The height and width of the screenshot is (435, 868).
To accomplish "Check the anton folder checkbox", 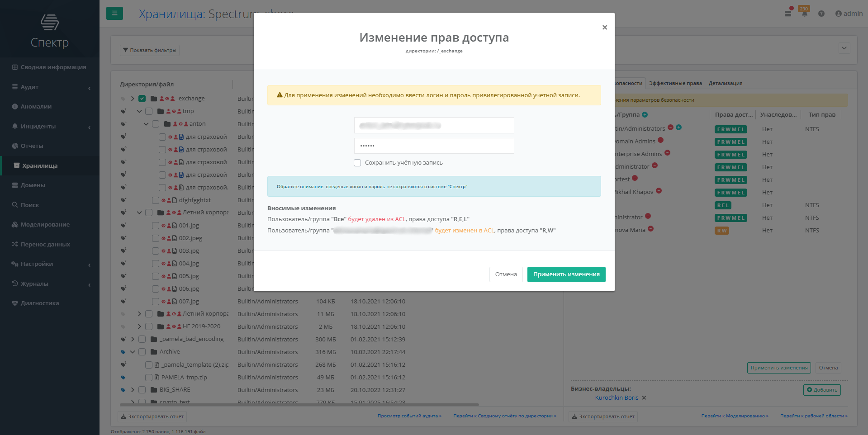I will coord(156,124).
